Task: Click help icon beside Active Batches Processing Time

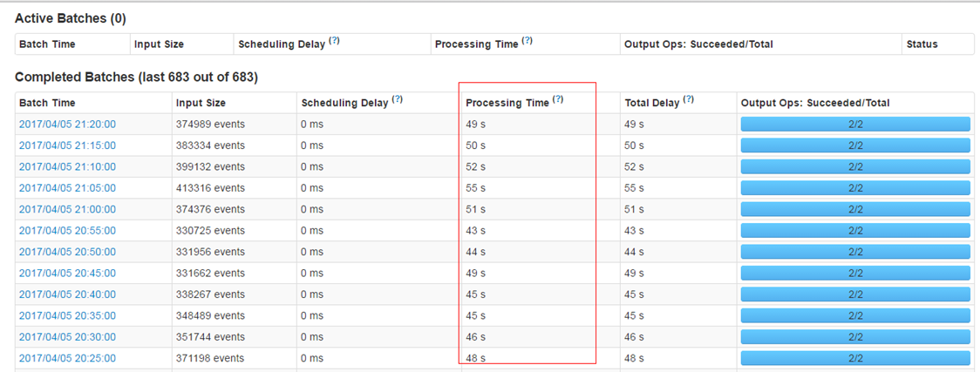Action: coord(527,41)
